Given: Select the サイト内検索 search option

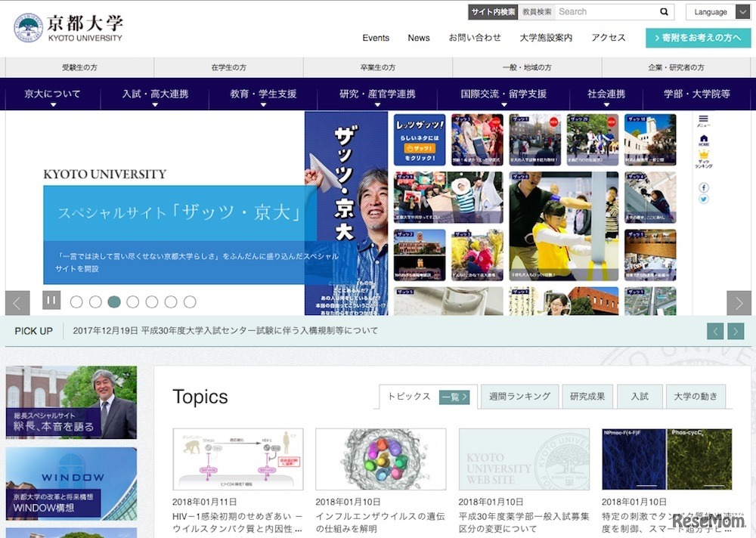Looking at the screenshot, I should tap(492, 11).
